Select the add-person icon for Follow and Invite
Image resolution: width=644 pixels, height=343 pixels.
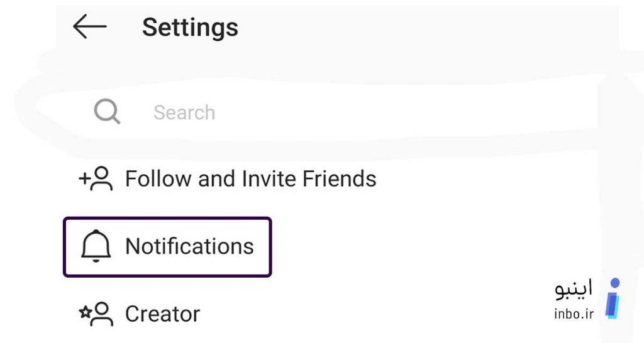96,179
